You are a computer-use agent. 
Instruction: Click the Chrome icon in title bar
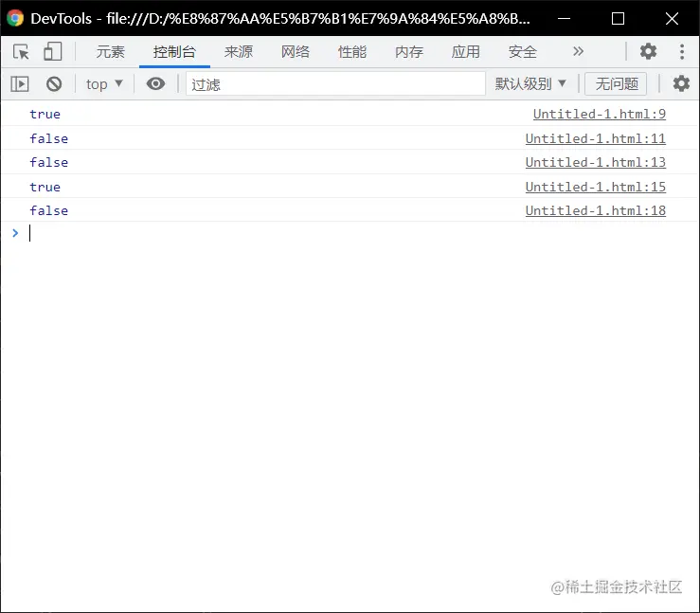(x=15, y=18)
